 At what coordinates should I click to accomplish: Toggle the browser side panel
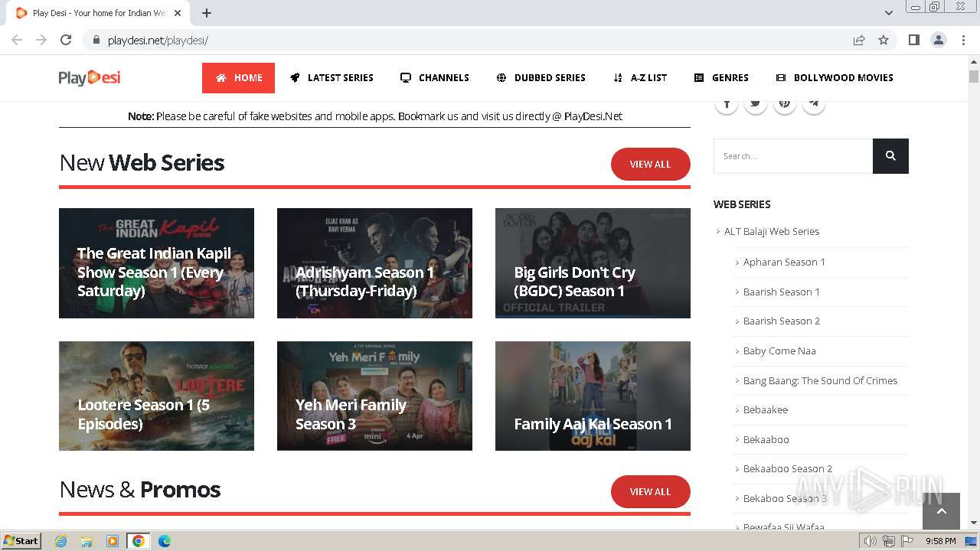(x=913, y=40)
